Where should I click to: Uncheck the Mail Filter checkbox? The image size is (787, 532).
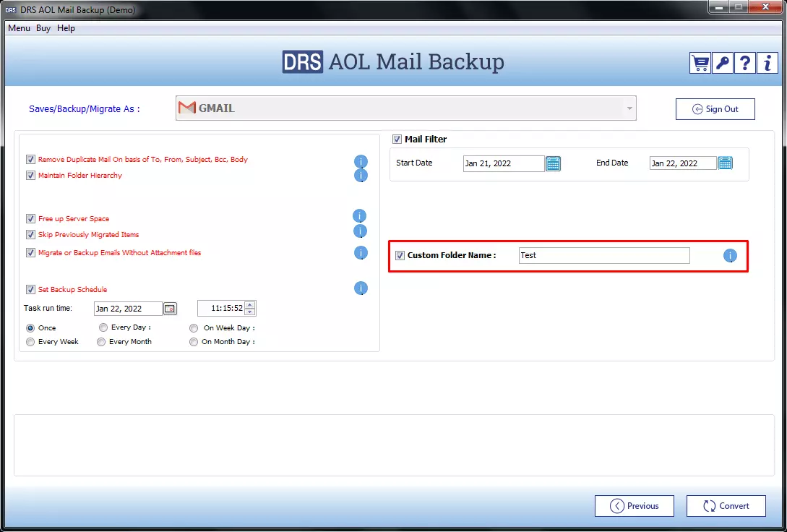397,140
